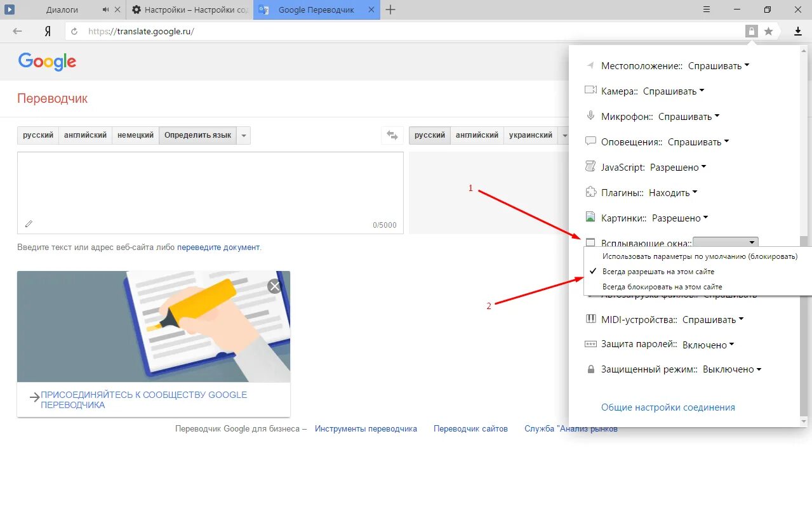Screen dimensions: 812x528
Task: Open Плагины Находить dropdown
Action: [x=673, y=192]
